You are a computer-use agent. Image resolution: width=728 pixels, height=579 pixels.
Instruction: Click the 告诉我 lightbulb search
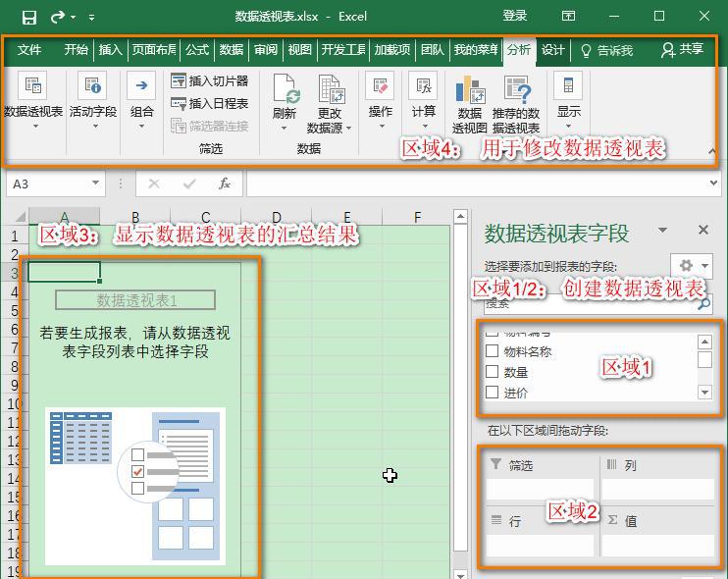tap(606, 50)
